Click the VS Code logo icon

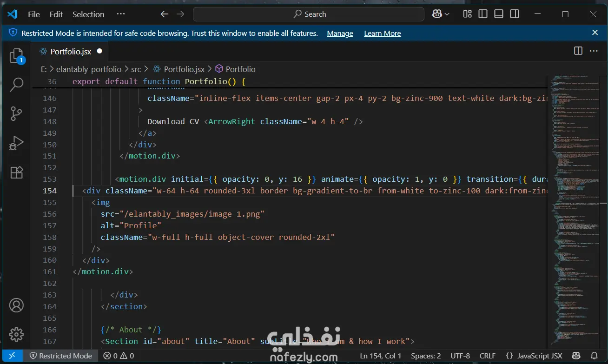click(13, 14)
